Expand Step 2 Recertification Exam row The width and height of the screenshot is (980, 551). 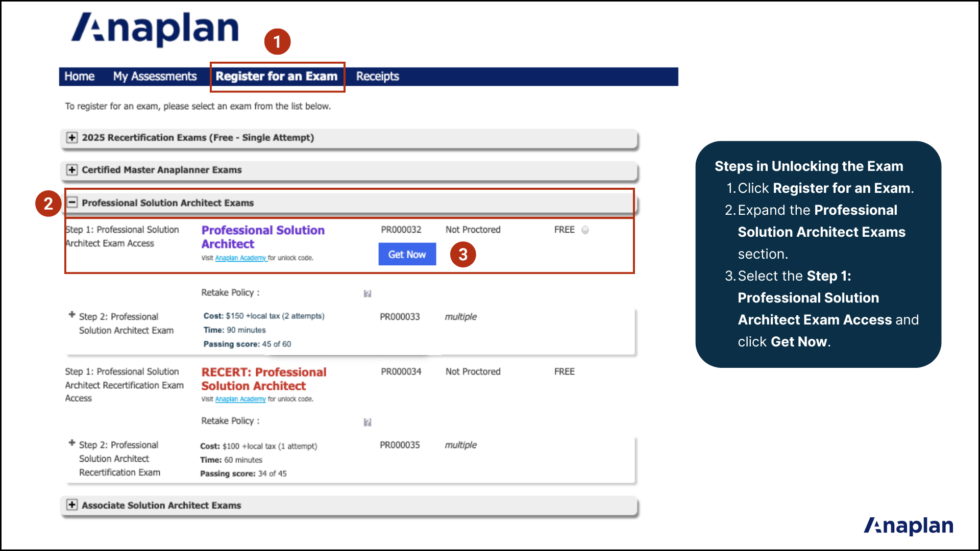click(72, 443)
